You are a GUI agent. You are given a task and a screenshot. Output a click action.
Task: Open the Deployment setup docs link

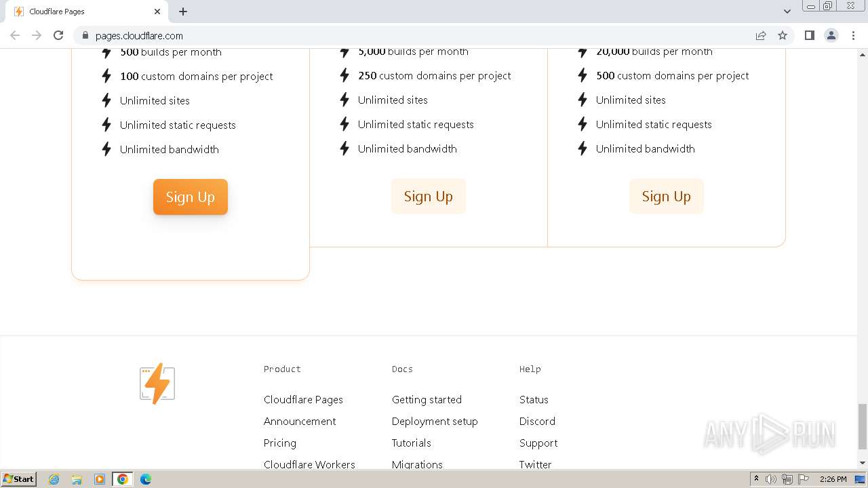(435, 421)
